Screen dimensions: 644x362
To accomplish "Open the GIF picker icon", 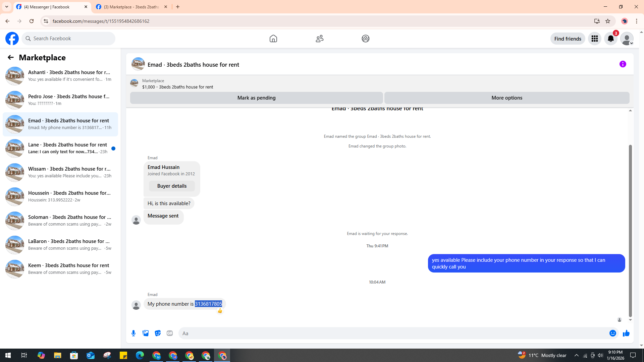I will click(170, 333).
